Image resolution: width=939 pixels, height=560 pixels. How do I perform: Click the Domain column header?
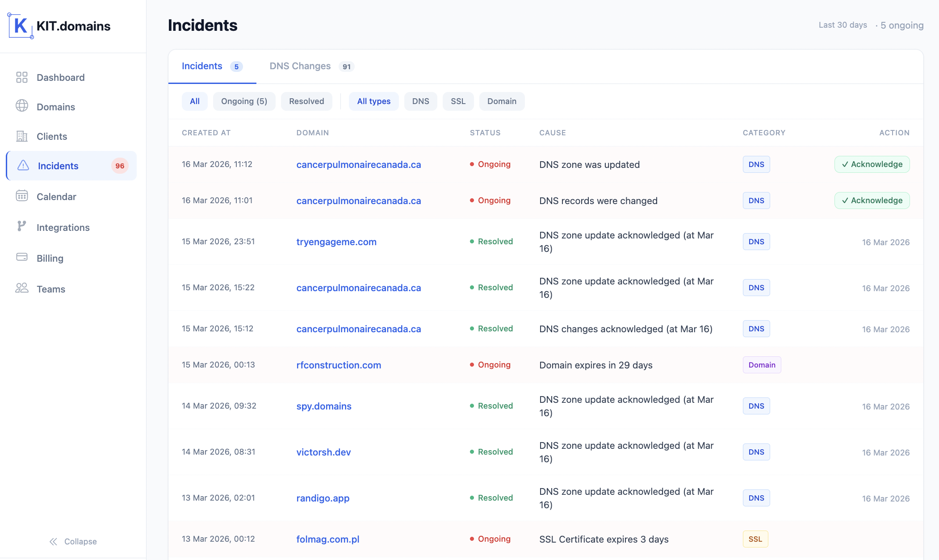coord(313,133)
